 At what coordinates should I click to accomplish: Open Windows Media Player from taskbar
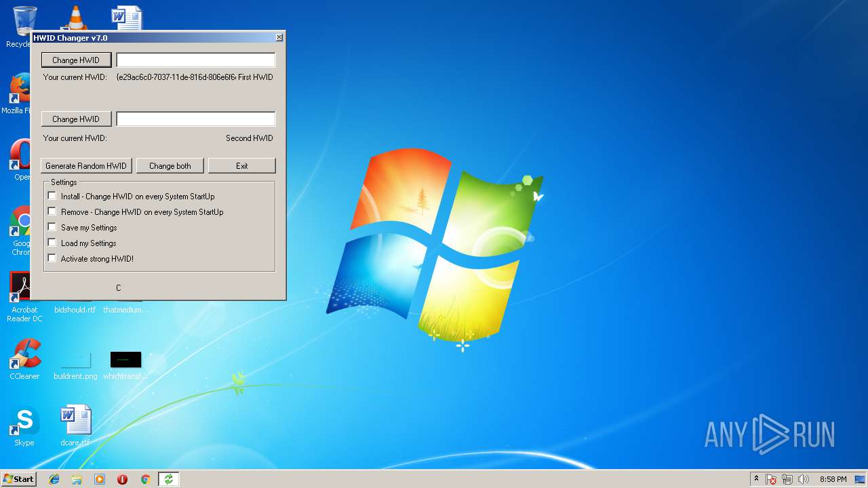pos(100,479)
